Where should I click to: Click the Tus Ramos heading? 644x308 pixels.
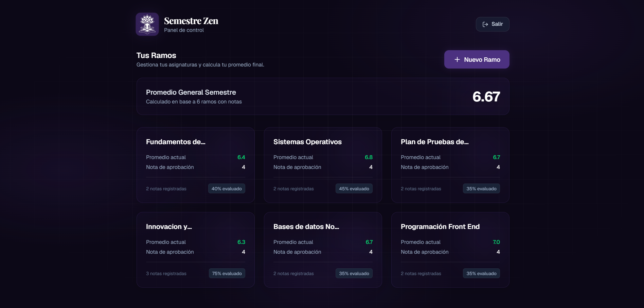click(x=156, y=55)
